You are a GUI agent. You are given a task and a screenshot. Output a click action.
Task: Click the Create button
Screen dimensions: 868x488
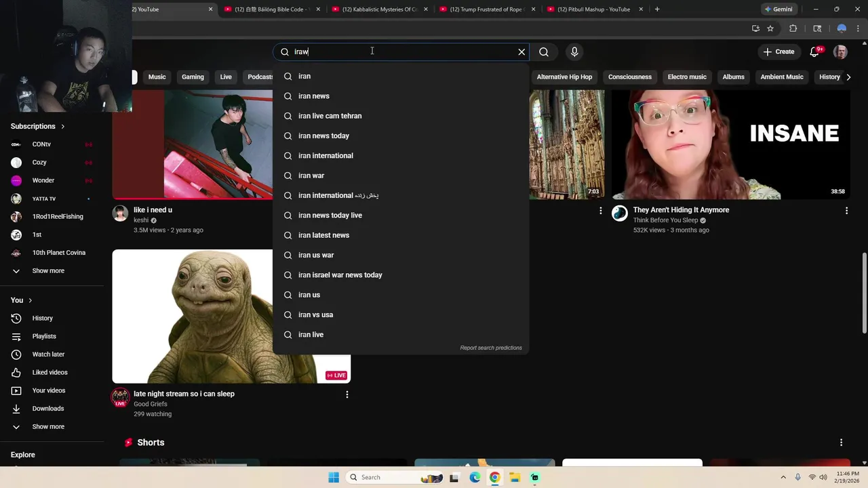(778, 52)
